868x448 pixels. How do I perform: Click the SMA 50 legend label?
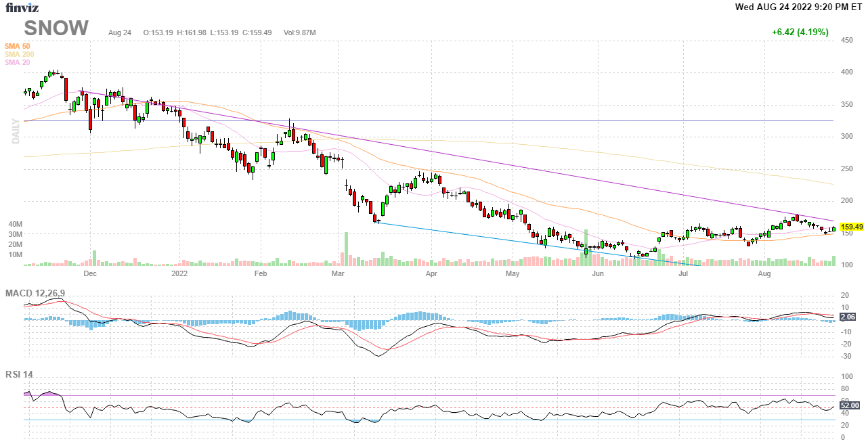[18, 45]
